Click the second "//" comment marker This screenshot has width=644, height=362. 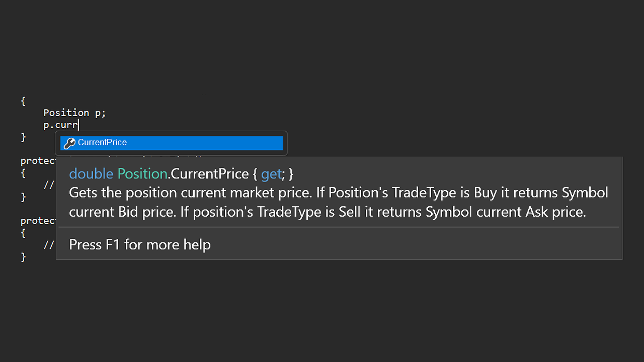click(x=49, y=245)
